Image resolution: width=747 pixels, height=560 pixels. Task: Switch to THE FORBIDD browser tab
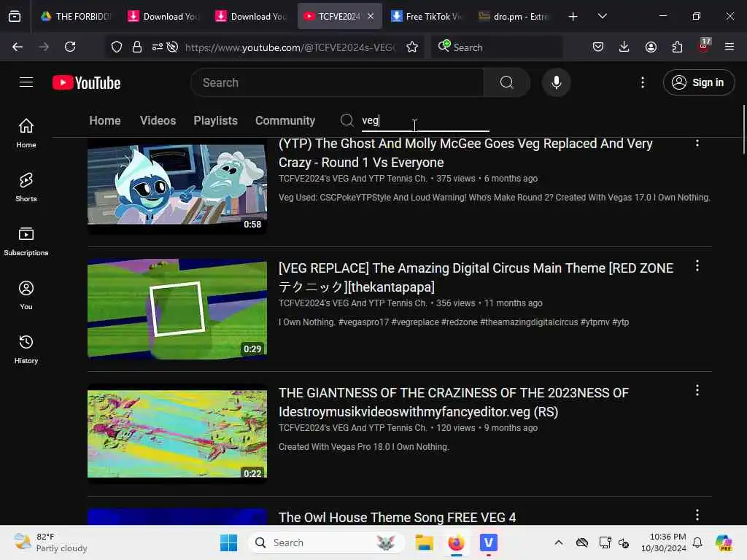(x=75, y=16)
